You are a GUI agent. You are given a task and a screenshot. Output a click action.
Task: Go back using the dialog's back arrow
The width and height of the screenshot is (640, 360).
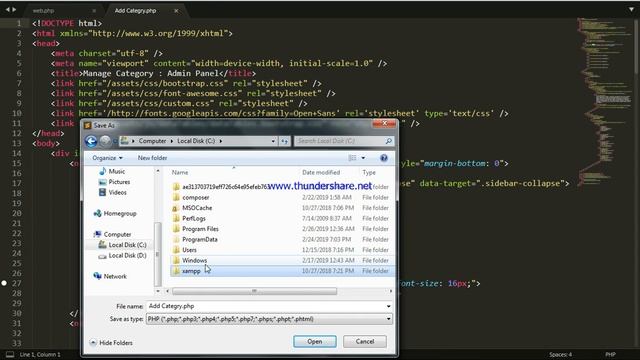click(91, 141)
